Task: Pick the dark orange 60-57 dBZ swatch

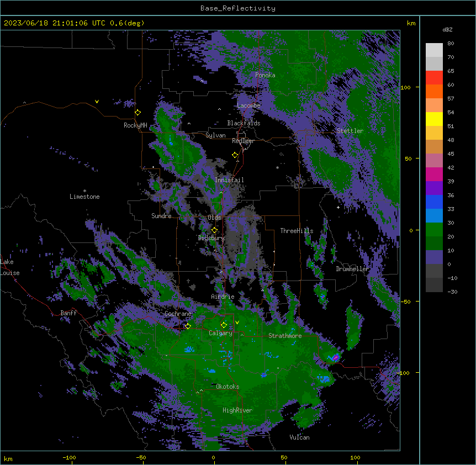Action: [x=434, y=91]
